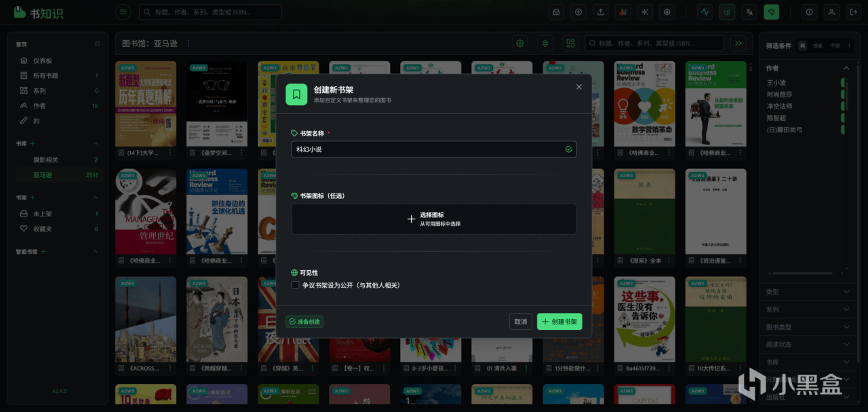Click the 书架名称 input containing 科幻小说

(x=434, y=149)
